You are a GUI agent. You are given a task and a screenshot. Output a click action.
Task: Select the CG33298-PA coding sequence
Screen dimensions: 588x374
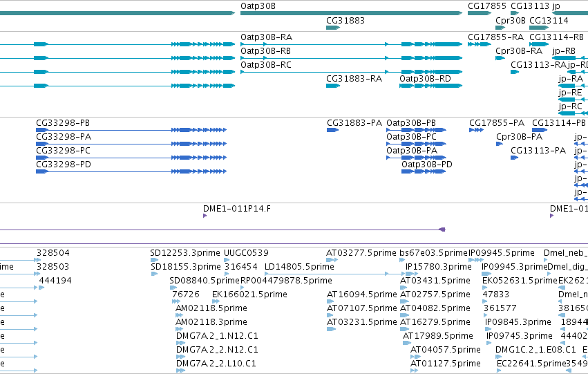tap(131, 144)
